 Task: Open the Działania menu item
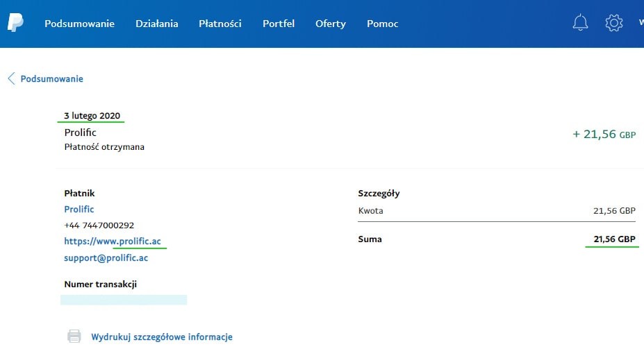(x=157, y=24)
